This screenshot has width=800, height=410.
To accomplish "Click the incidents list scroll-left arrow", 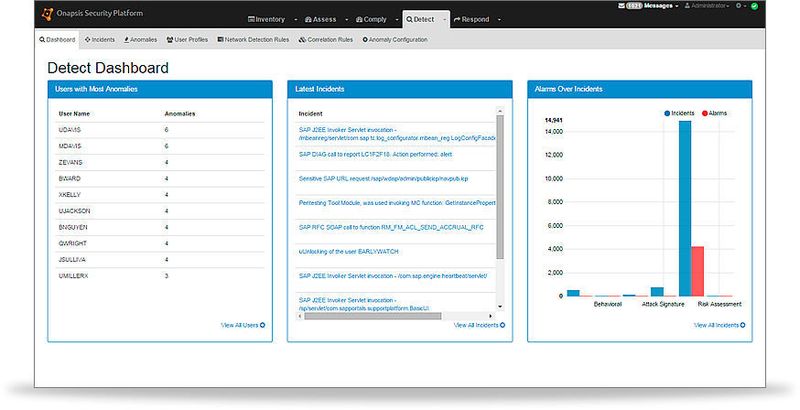I will click(300, 316).
